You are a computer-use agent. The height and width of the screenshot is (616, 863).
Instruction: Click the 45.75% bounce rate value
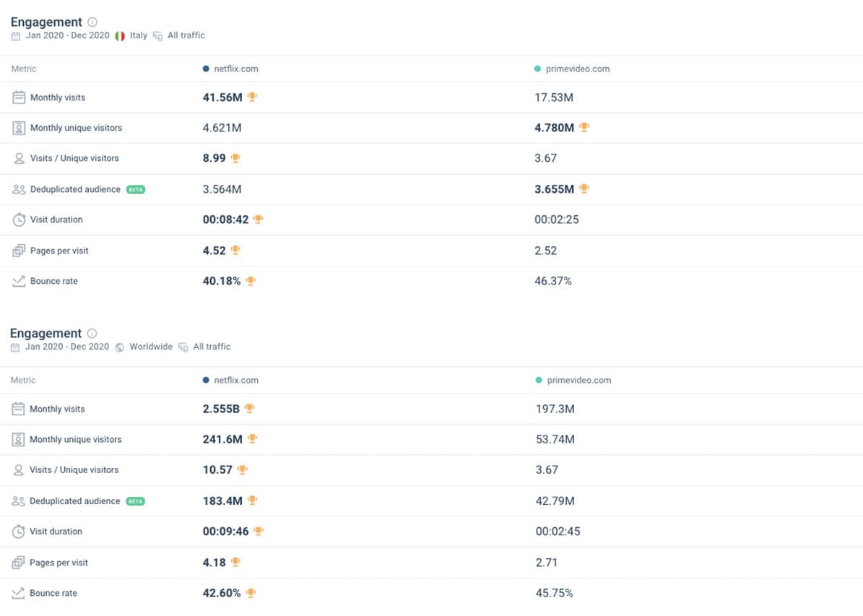(554, 593)
